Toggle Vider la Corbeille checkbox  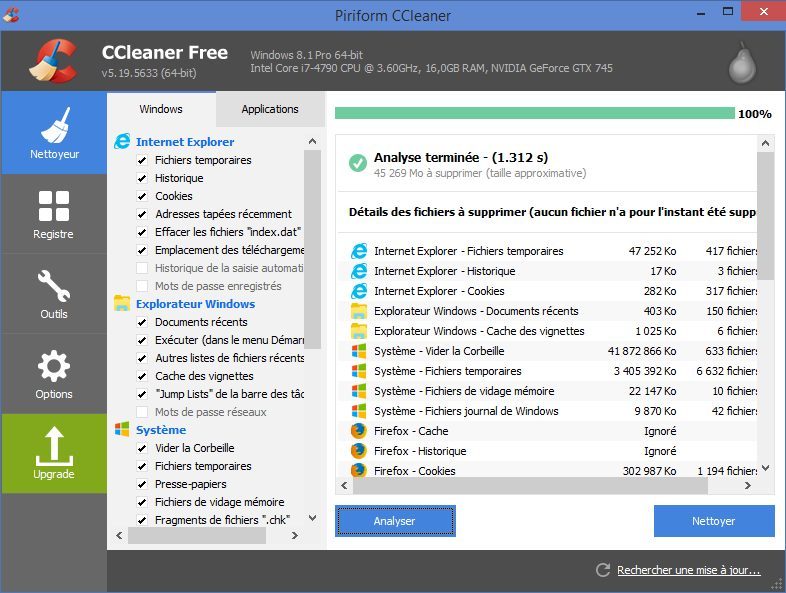(x=142, y=448)
